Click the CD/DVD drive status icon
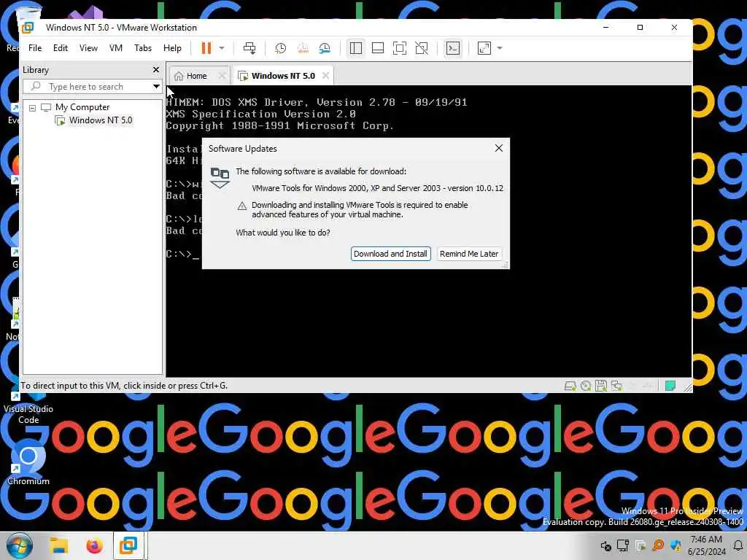The width and height of the screenshot is (747, 560). pyautogui.click(x=586, y=386)
